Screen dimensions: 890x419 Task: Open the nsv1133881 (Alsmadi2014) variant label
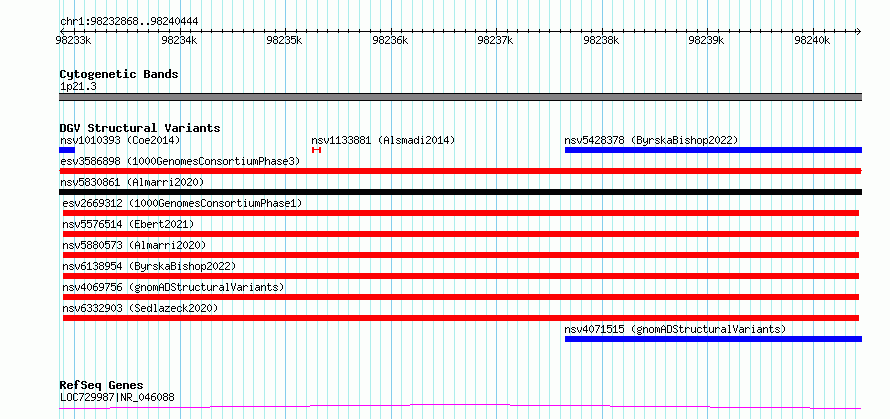(383, 140)
